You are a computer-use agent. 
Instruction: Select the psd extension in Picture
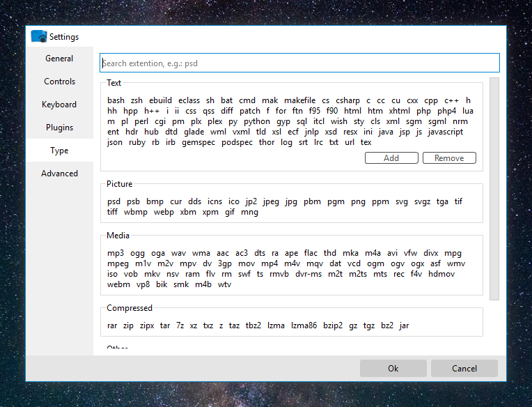[x=114, y=201]
